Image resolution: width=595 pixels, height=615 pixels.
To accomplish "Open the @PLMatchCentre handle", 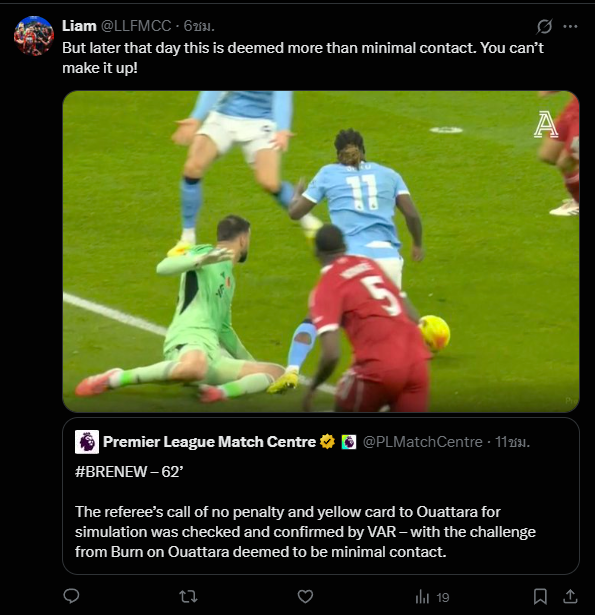I will point(423,442).
